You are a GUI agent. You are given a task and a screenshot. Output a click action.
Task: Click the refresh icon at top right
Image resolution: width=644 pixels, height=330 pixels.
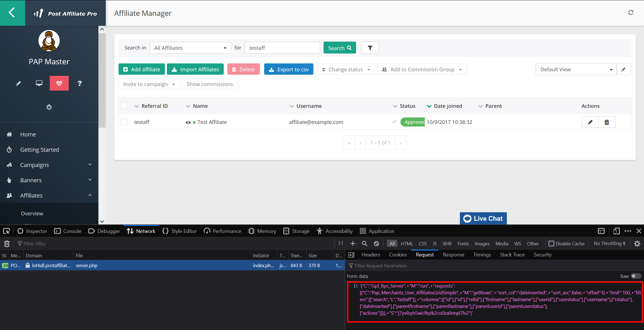click(x=631, y=13)
